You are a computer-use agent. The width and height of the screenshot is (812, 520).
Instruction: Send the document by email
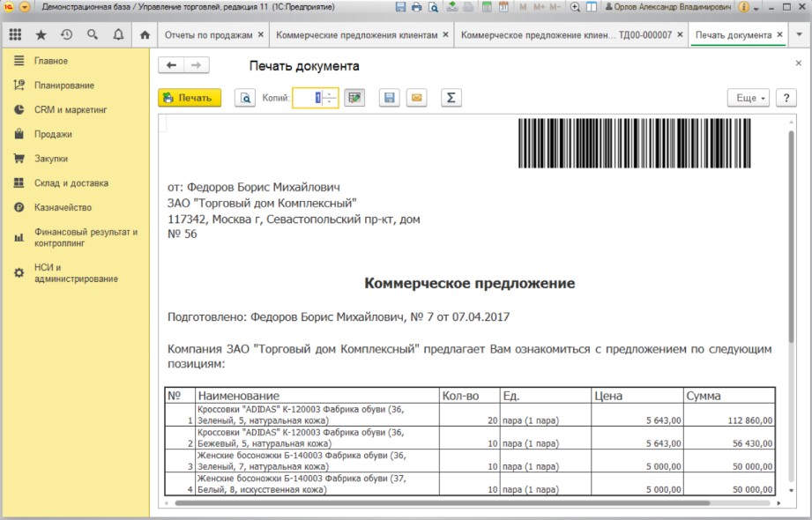(416, 97)
